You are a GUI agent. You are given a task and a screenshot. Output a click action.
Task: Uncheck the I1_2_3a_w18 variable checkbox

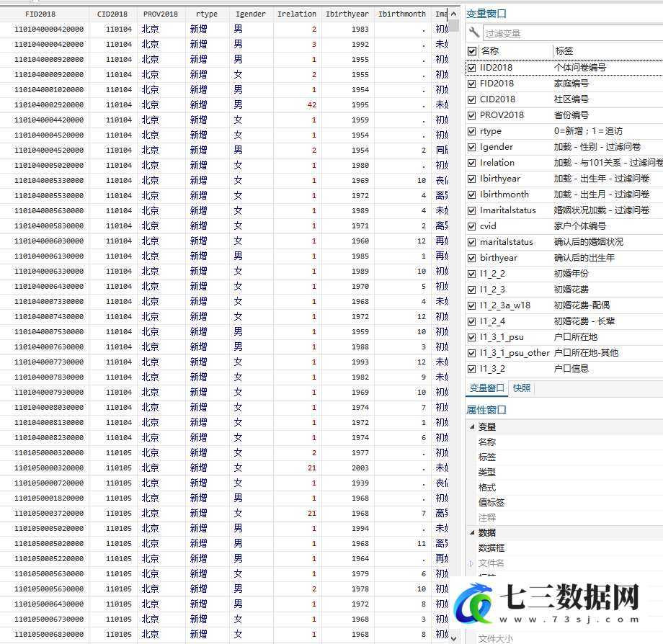tap(472, 305)
